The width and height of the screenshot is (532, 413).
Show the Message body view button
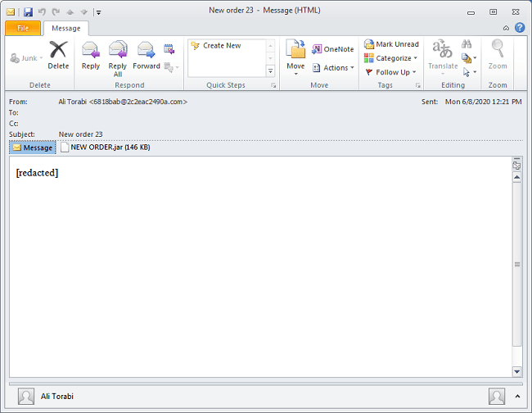click(33, 147)
